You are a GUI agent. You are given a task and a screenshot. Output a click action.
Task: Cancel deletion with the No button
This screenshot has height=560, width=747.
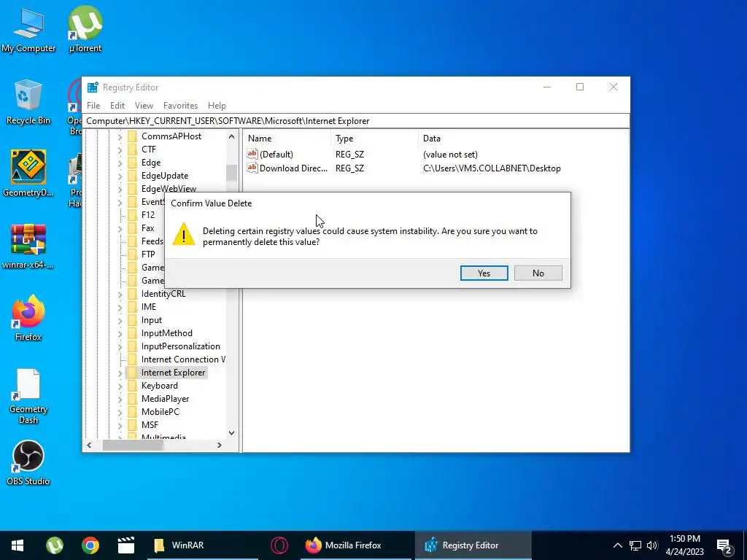tap(538, 273)
